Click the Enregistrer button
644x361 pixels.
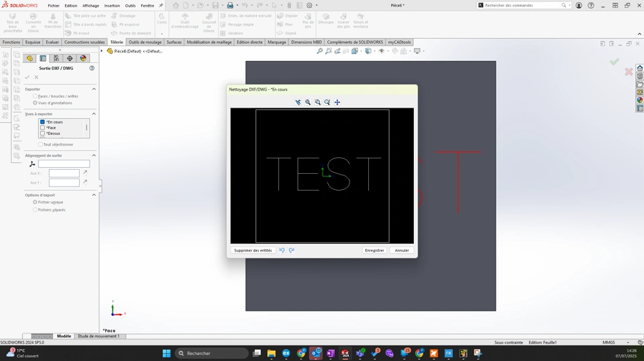[x=374, y=250]
